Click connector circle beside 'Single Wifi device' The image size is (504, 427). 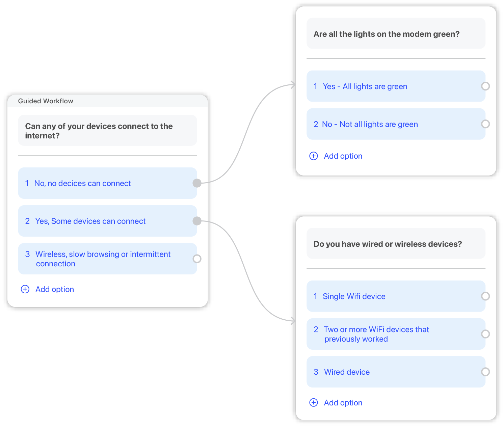tap(485, 296)
